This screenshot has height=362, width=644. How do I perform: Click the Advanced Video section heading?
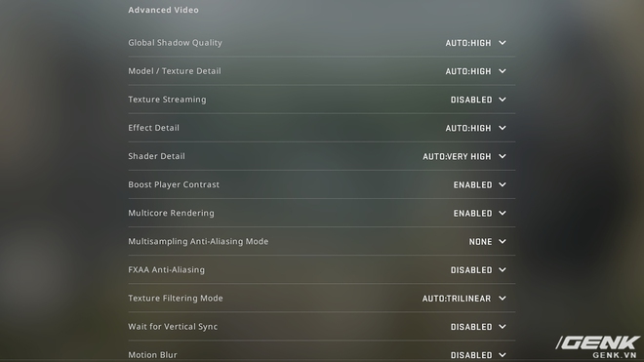(163, 10)
